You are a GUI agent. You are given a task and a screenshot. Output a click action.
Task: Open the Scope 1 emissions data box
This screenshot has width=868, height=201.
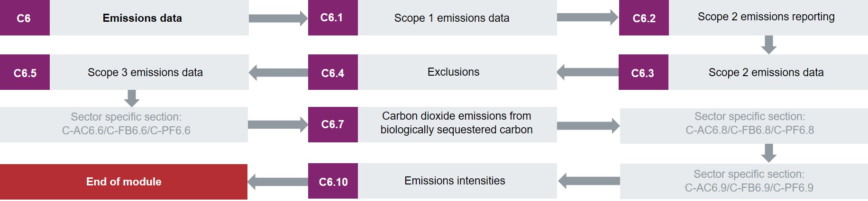457,17
